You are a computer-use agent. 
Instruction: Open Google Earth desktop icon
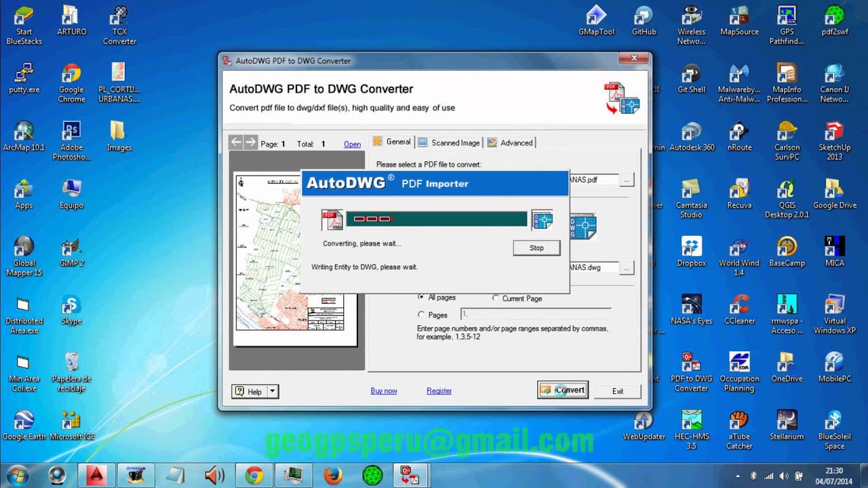pos(24,426)
